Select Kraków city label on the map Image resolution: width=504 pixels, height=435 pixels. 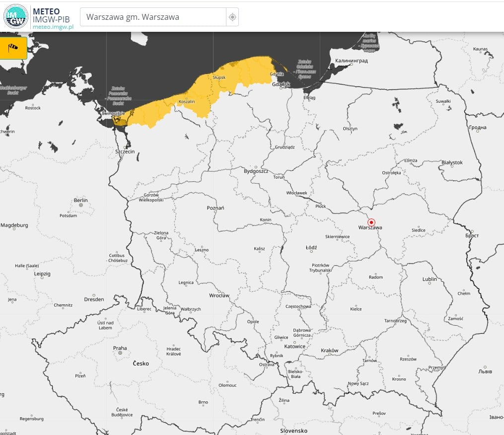coord(329,350)
